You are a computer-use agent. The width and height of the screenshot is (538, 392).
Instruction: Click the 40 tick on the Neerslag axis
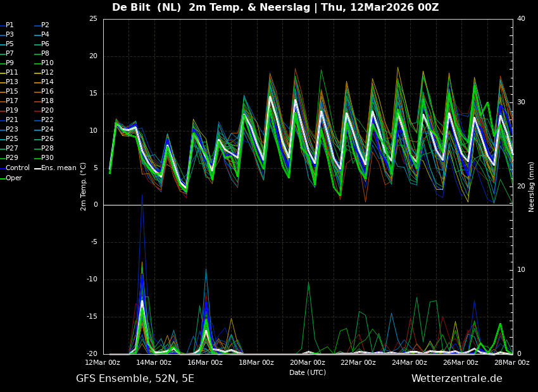pos(521,19)
